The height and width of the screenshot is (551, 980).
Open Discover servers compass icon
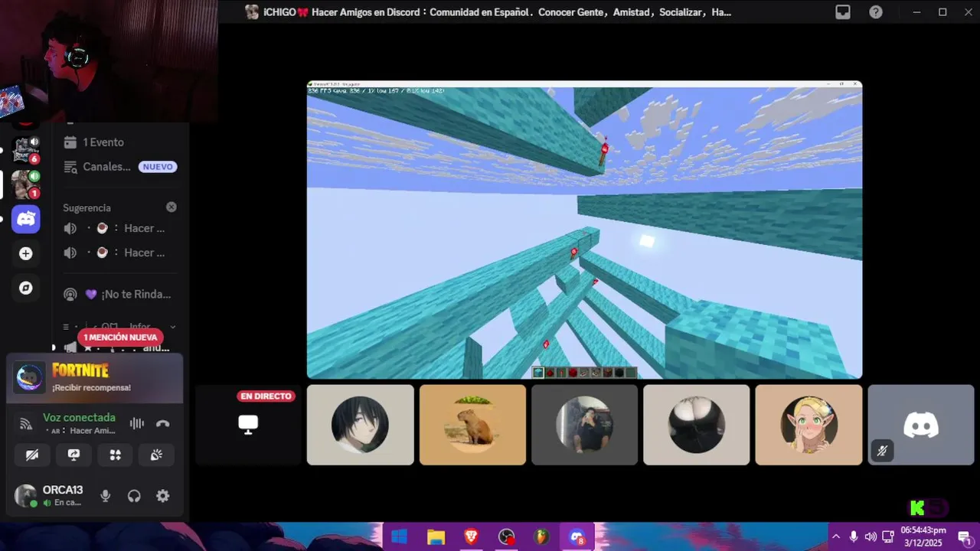coord(26,288)
